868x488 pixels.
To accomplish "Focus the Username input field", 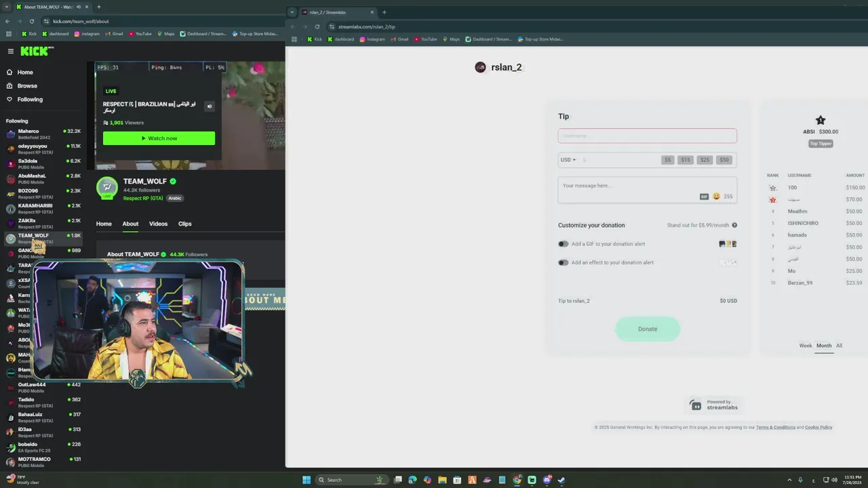I will pos(648,136).
